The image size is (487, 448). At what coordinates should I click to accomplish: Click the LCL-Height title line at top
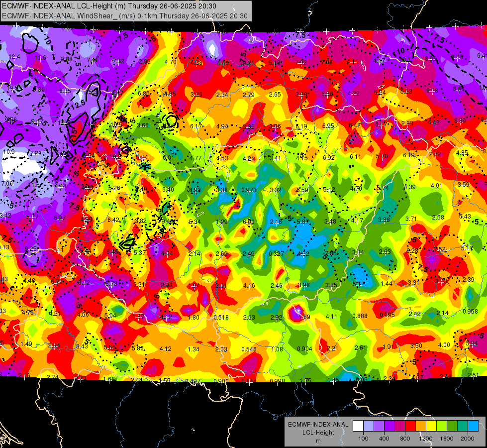[109, 6]
